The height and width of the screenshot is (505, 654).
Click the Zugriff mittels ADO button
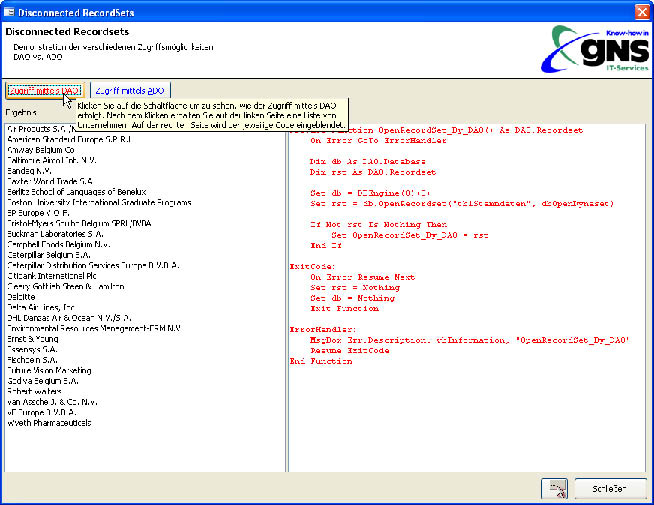[x=130, y=90]
